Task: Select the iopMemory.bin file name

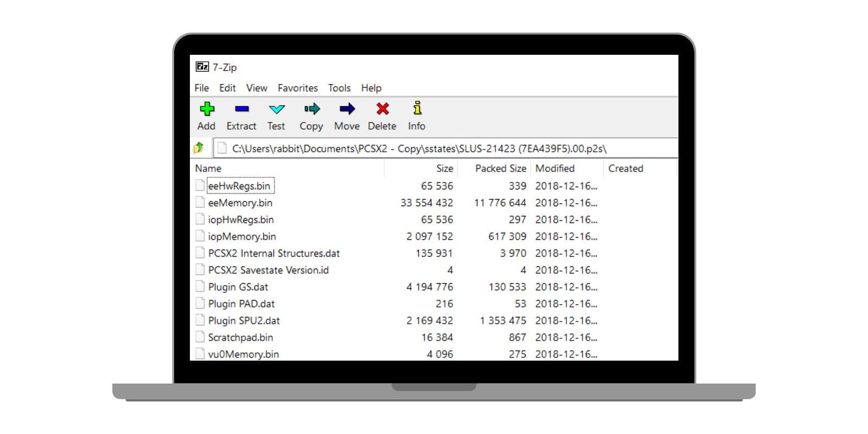Action: (x=242, y=236)
